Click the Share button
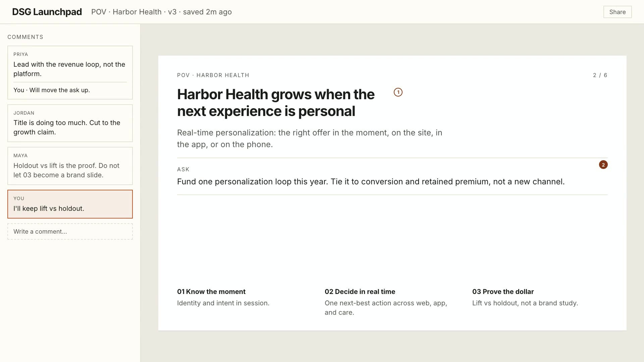 click(617, 12)
